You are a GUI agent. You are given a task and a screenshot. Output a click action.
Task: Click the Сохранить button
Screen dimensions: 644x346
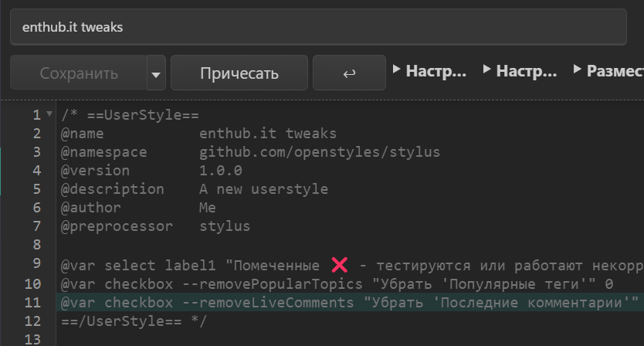click(79, 73)
